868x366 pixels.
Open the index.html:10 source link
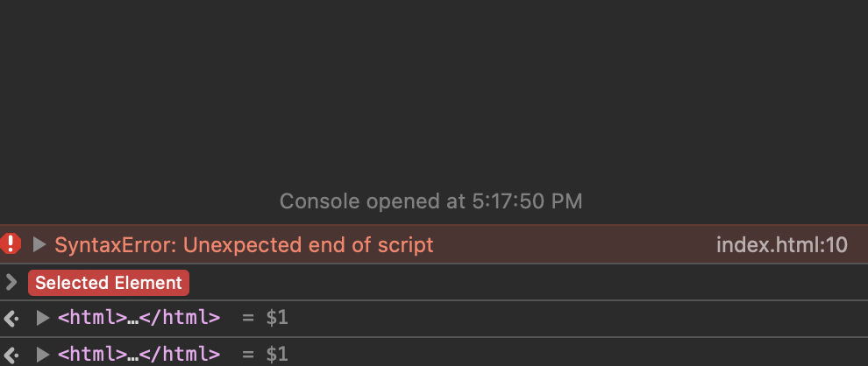pos(782,245)
